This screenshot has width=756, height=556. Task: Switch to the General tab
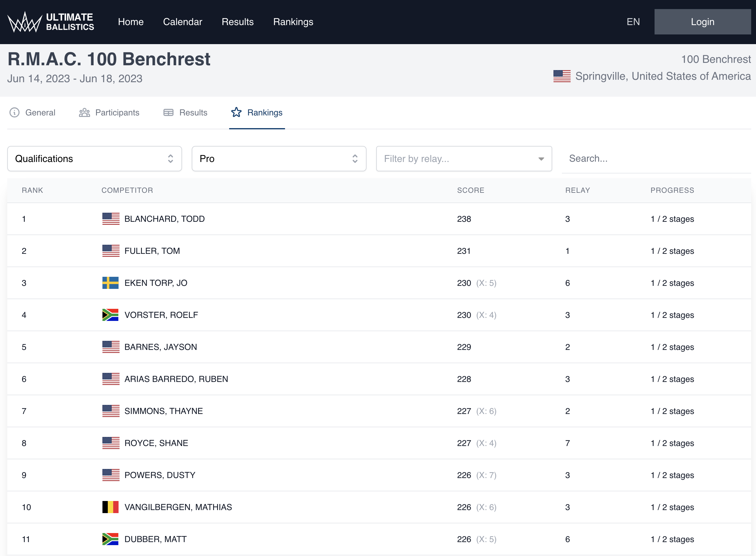32,112
